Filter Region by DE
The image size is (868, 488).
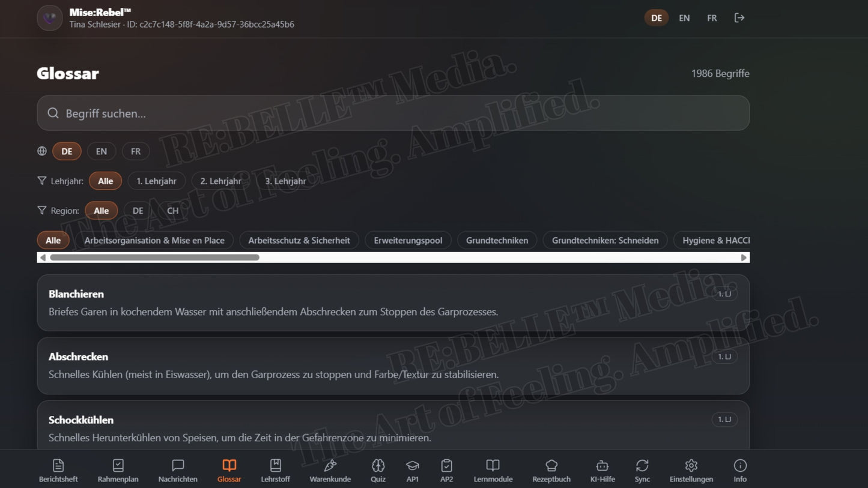pos(138,211)
